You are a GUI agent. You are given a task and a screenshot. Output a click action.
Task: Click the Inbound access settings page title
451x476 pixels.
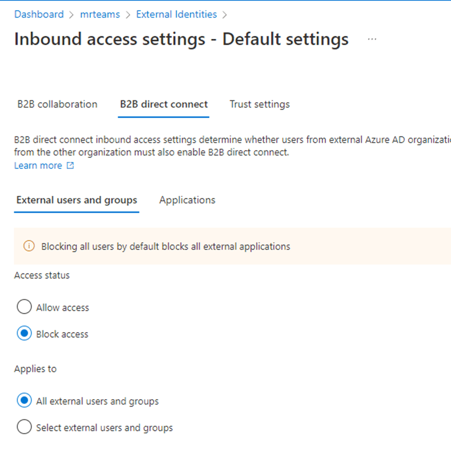click(181, 39)
